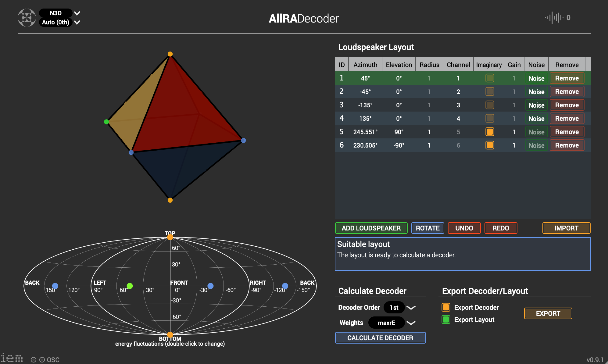Click blue loudspeaker dot near -30°
Image resolution: width=608 pixels, height=364 pixels.
210,286
